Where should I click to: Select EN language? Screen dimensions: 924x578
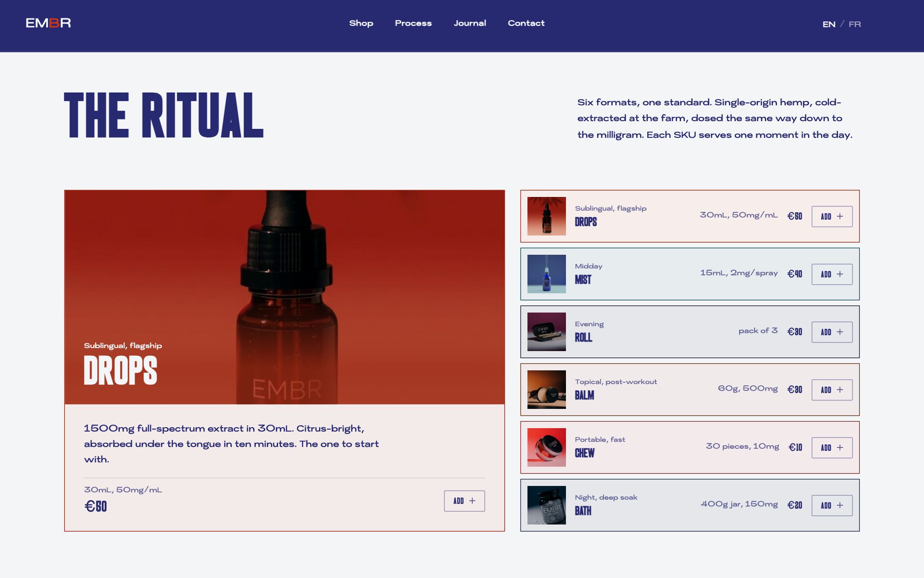pyautogui.click(x=829, y=24)
